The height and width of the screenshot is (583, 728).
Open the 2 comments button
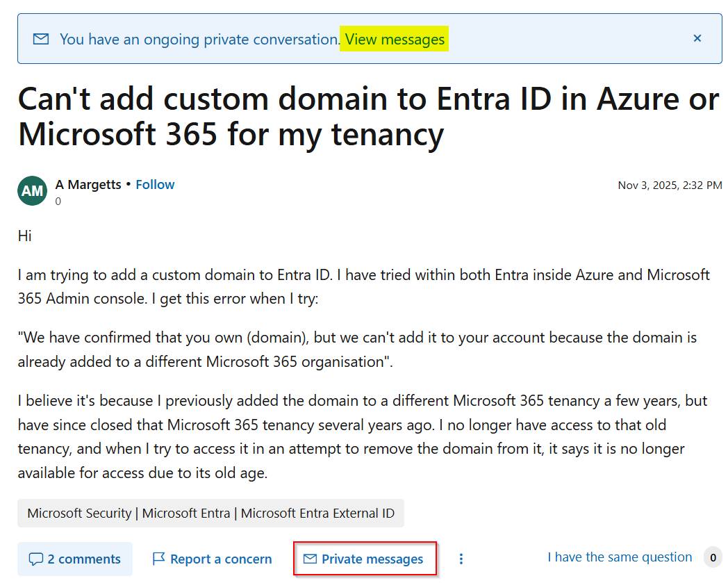point(75,559)
